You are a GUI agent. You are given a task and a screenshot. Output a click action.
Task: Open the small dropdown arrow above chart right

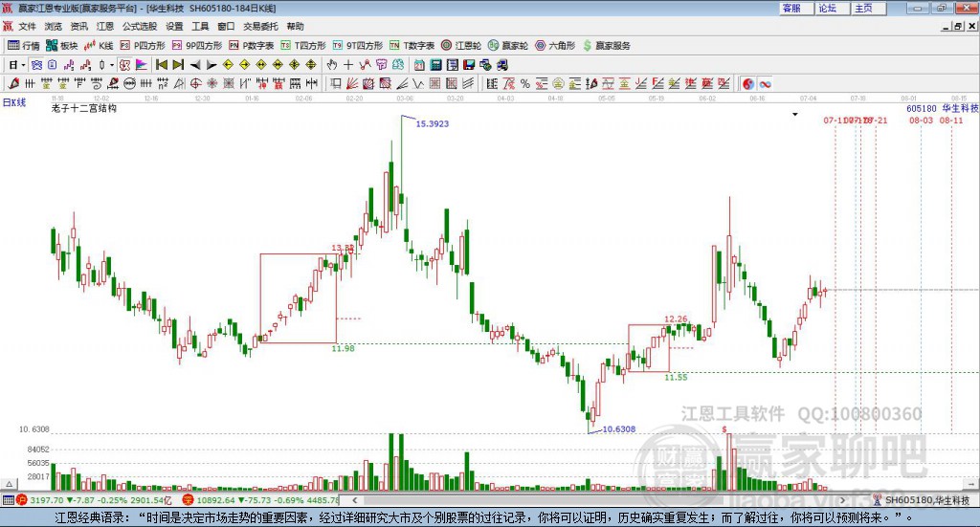795,114
